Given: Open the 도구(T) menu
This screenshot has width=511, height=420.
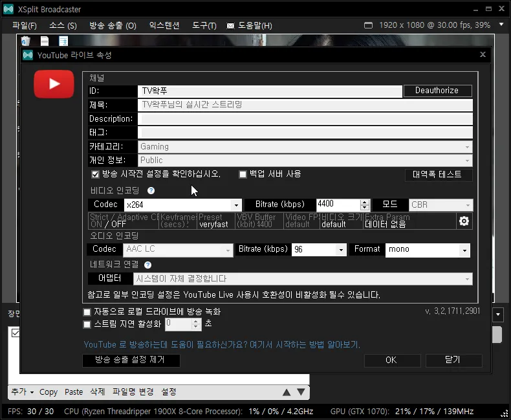Looking at the screenshot, I should click(204, 25).
